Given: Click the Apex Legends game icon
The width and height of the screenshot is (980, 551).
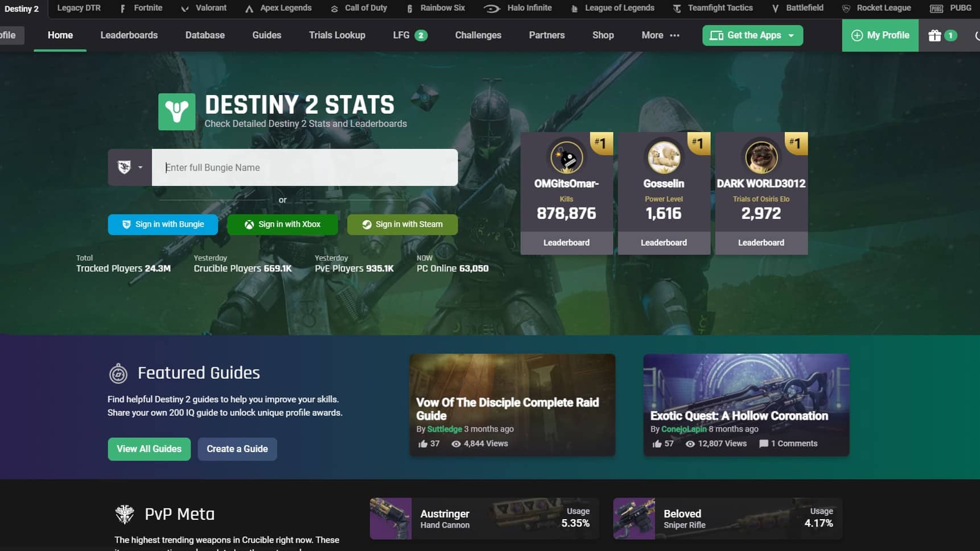Looking at the screenshot, I should (249, 9).
